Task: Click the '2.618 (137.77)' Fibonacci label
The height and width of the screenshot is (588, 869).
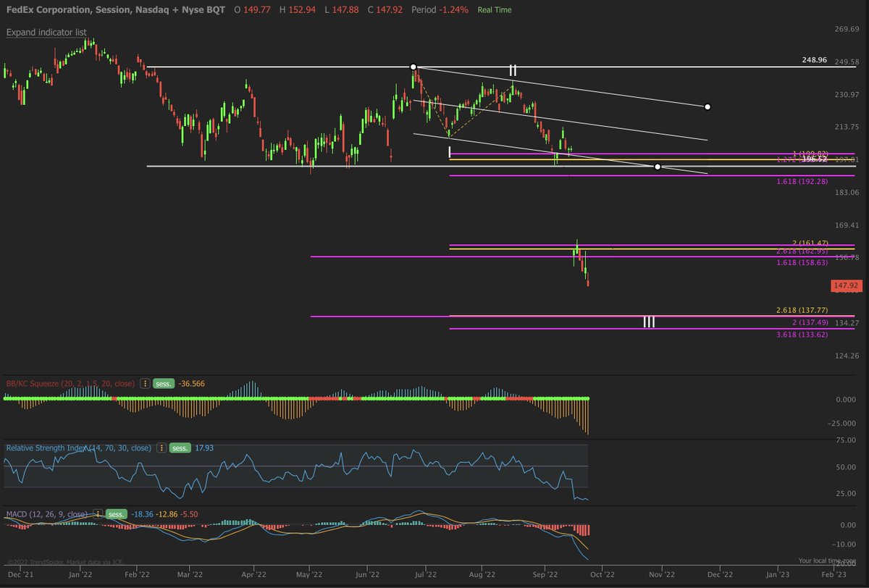Action: coord(802,310)
